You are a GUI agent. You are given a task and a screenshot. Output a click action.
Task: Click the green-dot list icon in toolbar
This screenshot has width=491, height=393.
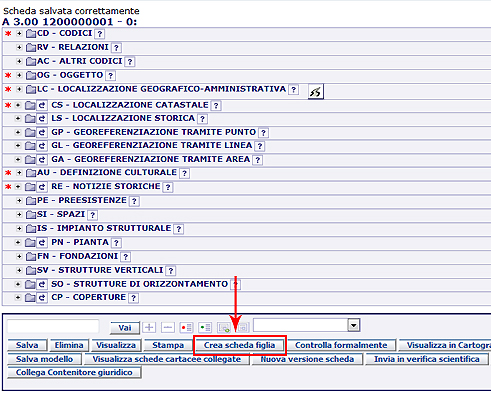[205, 327]
